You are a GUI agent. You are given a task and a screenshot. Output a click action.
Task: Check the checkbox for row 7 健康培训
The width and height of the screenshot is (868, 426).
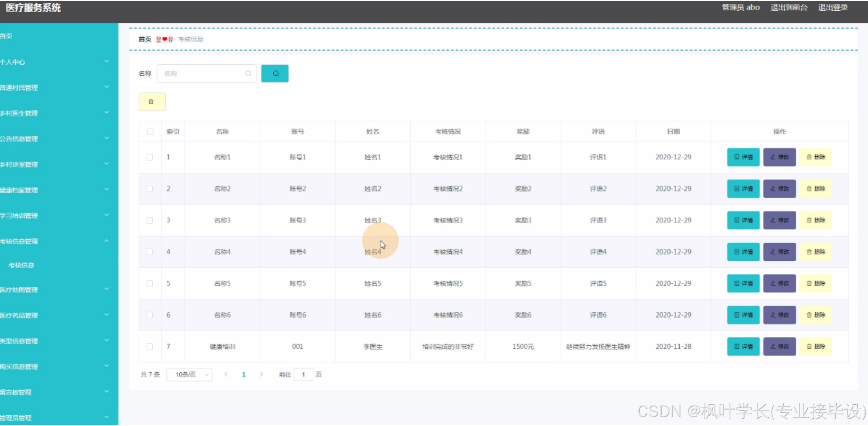tap(150, 346)
